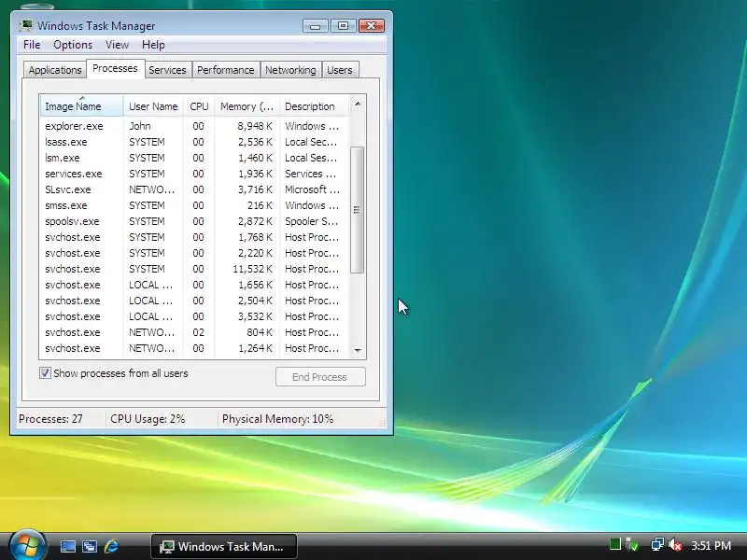This screenshot has width=747, height=560.
Task: Click the scroll down arrow of process list
Action: [358, 351]
